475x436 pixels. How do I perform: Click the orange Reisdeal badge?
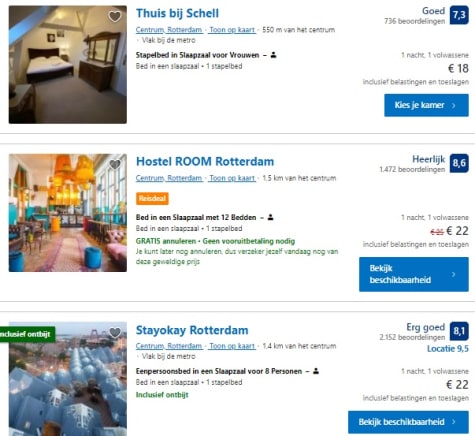(152, 198)
